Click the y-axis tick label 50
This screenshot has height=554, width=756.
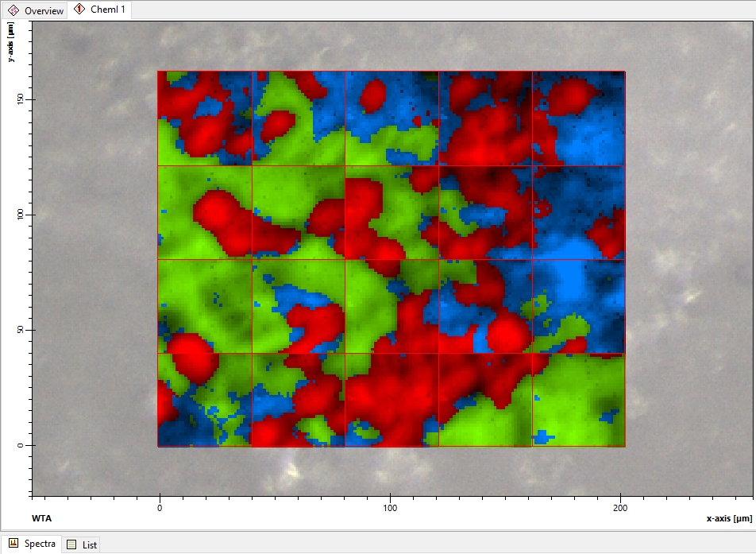point(21,330)
